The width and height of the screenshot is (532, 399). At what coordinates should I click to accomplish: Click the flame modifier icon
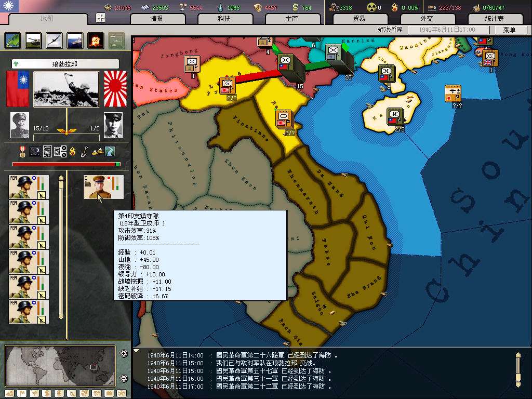72,152
